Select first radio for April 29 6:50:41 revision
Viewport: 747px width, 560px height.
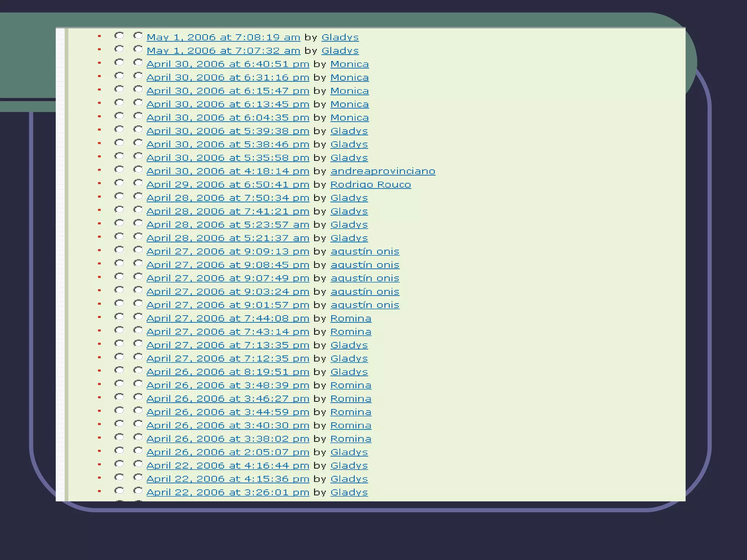[x=119, y=183]
